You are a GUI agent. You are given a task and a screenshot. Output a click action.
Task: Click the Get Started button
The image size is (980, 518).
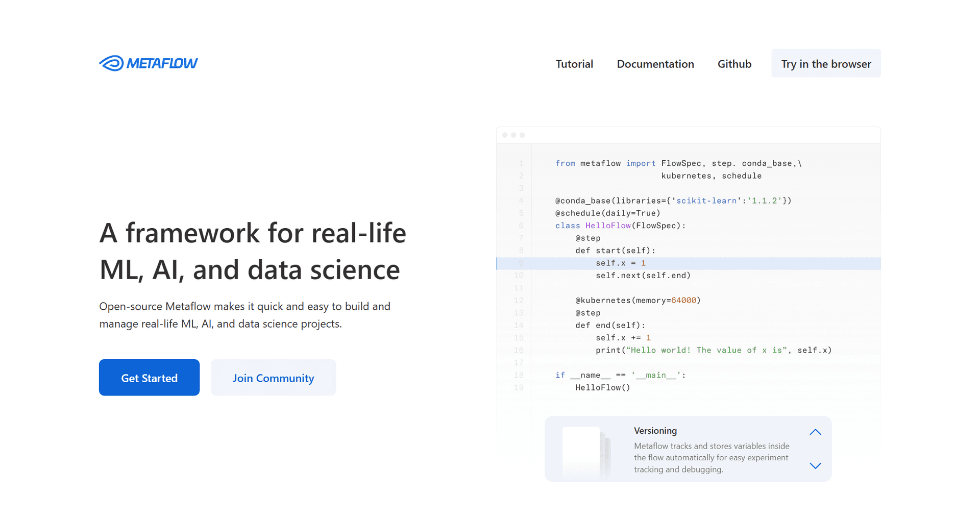click(x=149, y=378)
